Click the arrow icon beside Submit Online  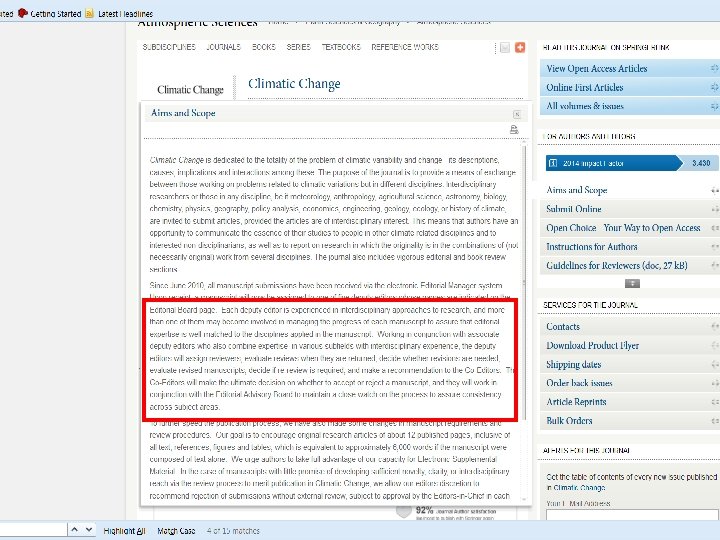click(714, 209)
